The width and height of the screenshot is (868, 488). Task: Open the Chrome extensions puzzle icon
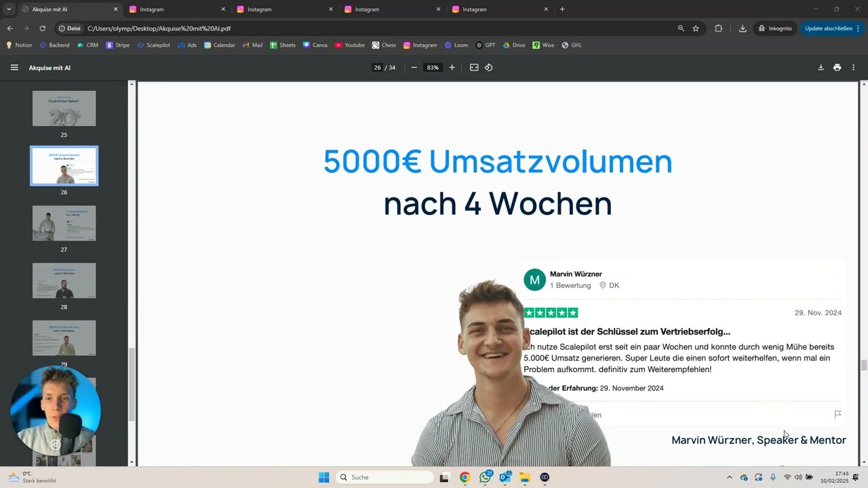tap(719, 28)
